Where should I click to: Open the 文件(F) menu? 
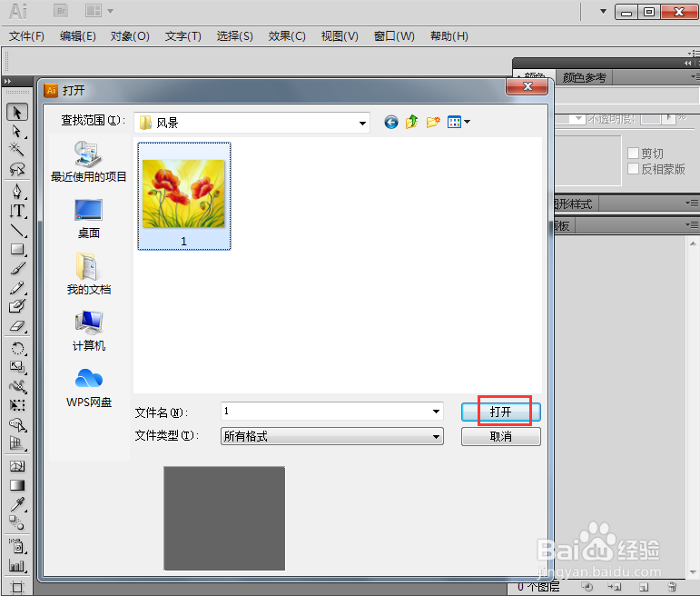pyautogui.click(x=26, y=36)
